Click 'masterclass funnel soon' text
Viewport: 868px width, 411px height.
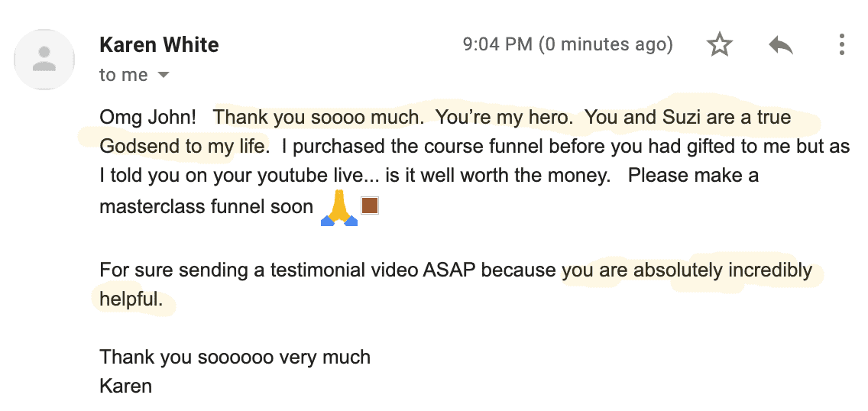(206, 206)
